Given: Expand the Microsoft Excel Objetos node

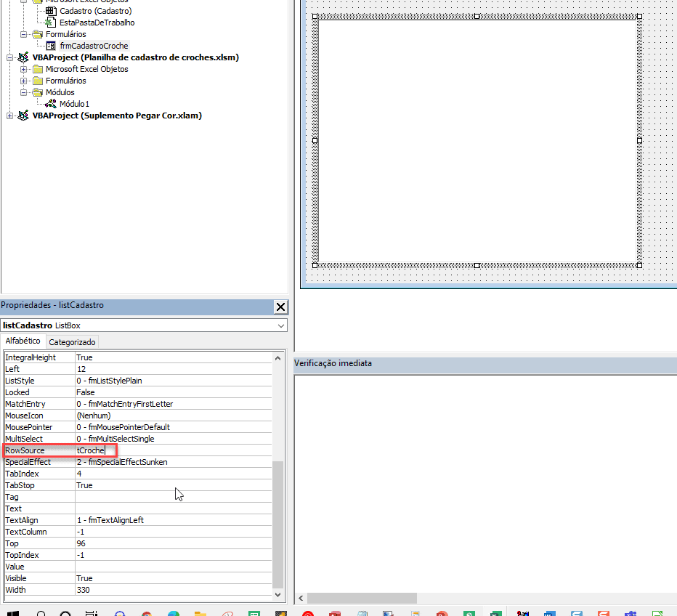Looking at the screenshot, I should coord(24,69).
